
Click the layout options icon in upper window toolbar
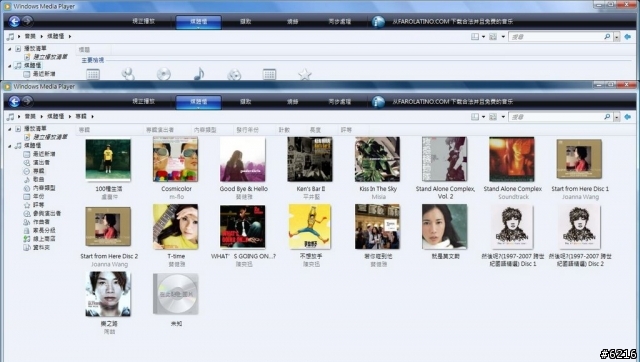coord(475,37)
